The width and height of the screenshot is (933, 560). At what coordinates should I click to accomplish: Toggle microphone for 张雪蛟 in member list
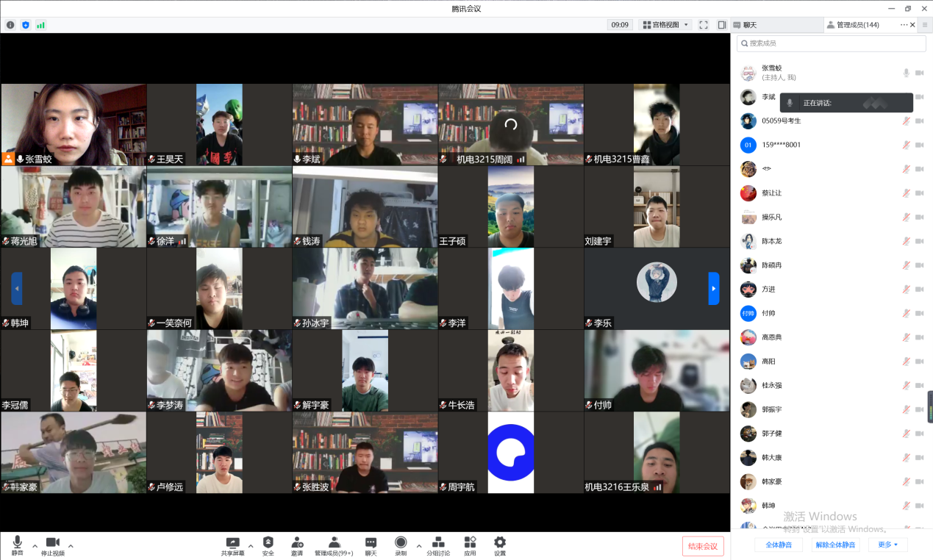907,73
